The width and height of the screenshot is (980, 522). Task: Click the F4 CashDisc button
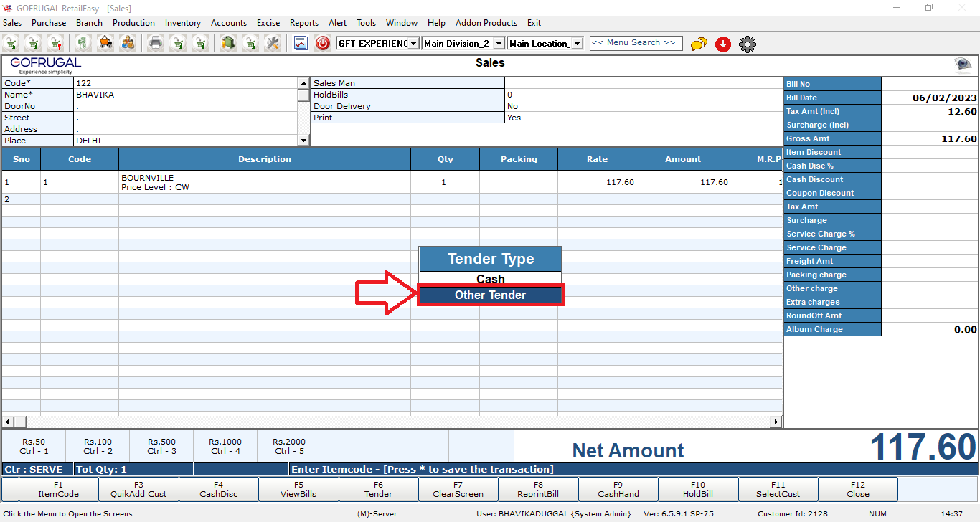tap(218, 489)
